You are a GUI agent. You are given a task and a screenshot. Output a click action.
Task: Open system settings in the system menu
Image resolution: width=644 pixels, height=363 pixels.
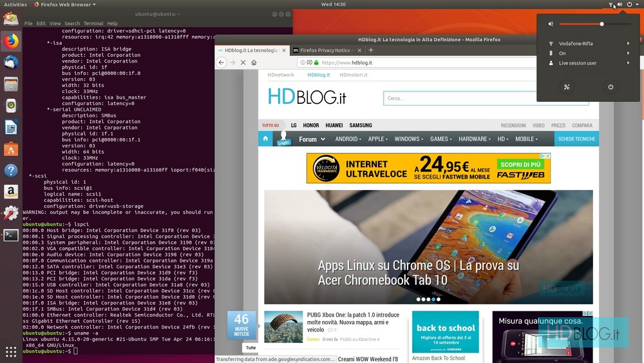567,87
